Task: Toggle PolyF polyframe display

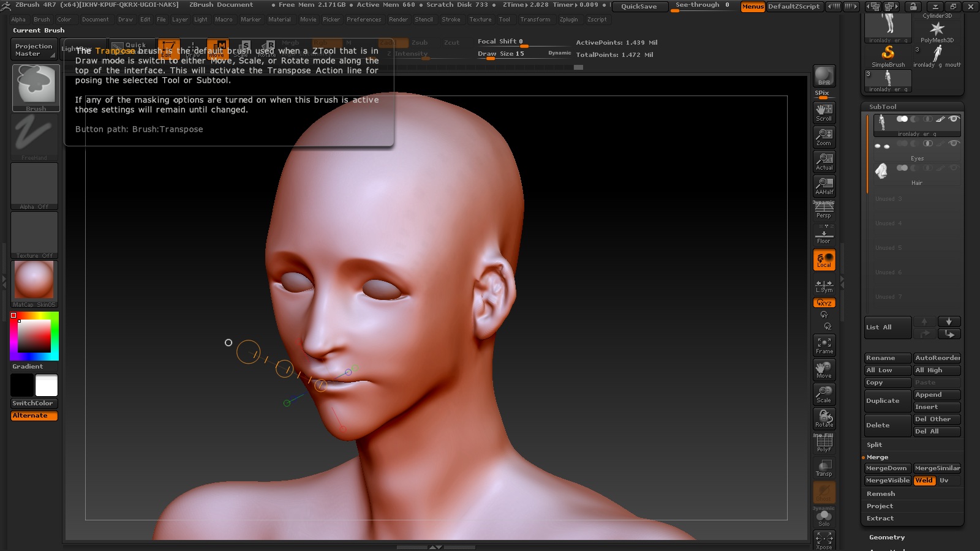Action: tap(824, 443)
